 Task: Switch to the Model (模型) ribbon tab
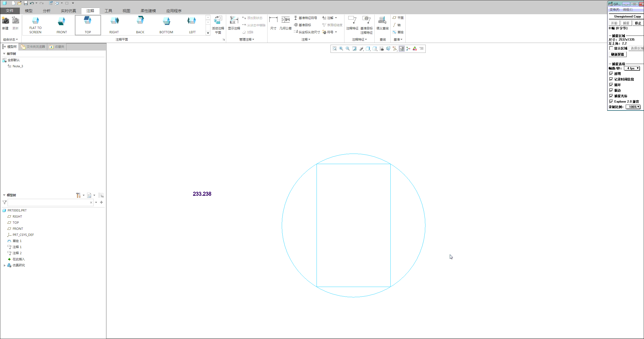29,11
